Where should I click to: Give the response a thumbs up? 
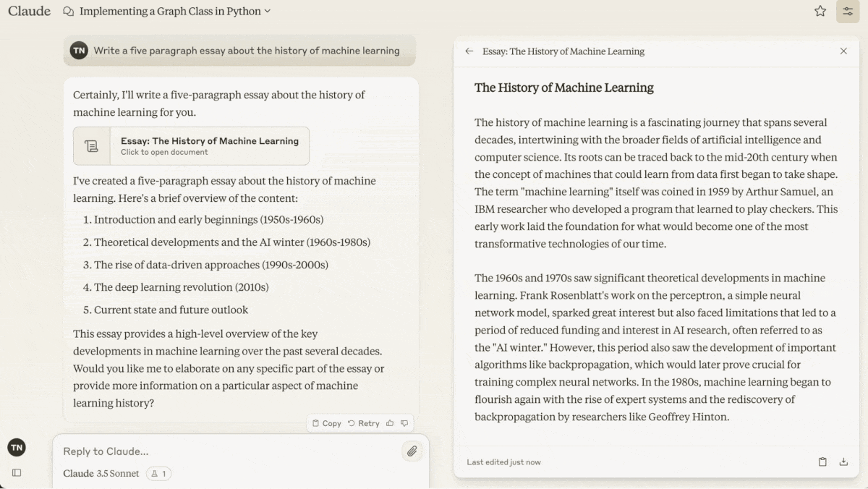pyautogui.click(x=391, y=423)
